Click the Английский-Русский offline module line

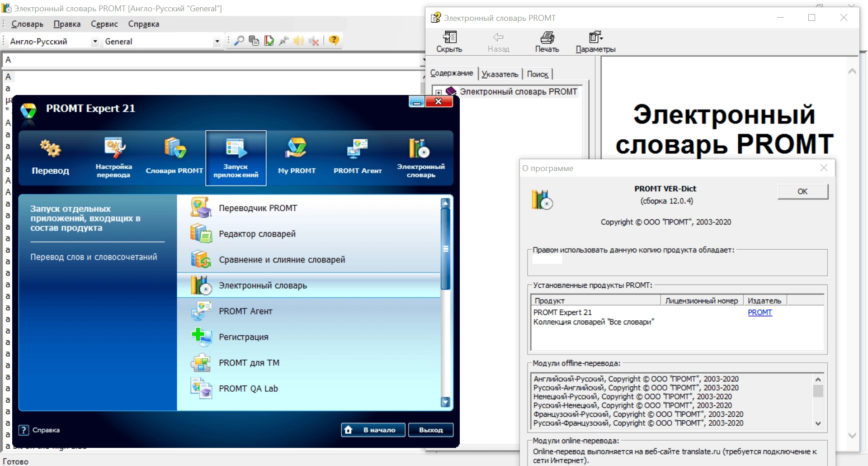tap(636, 379)
